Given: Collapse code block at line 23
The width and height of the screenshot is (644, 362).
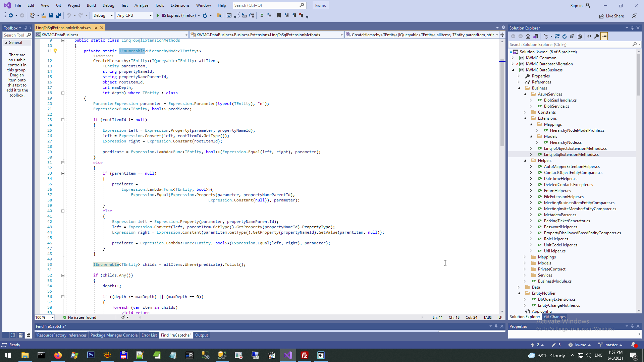Looking at the screenshot, I should click(x=63, y=120).
